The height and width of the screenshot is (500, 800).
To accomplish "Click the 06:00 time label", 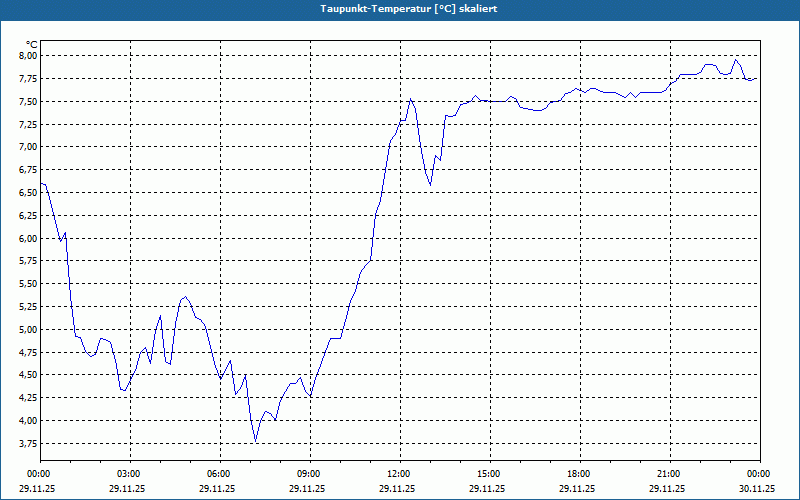I will tap(220, 474).
